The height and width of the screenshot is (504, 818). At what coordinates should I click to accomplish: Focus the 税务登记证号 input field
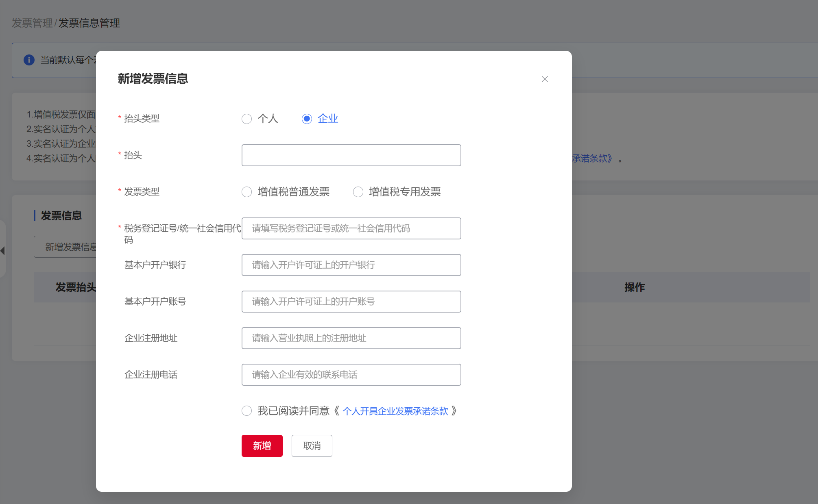pos(351,228)
